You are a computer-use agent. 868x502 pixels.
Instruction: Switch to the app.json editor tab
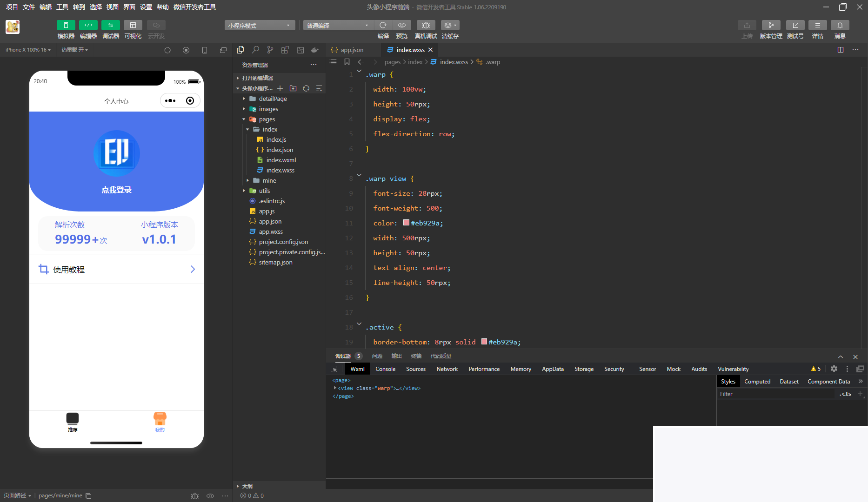pos(352,50)
